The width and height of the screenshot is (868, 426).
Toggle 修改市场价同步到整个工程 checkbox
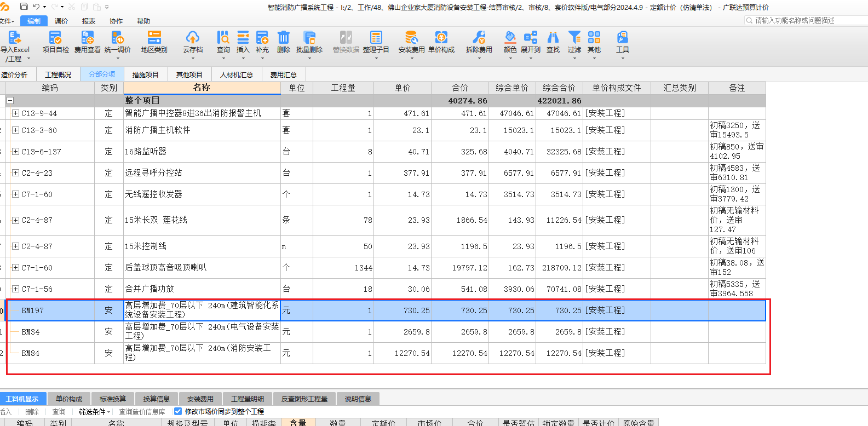[x=178, y=411]
